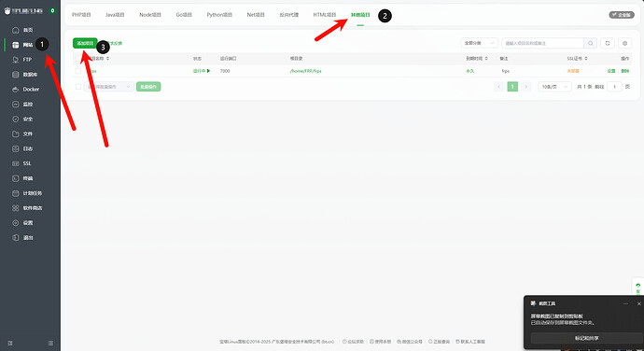Open the /home/FRP/frps directory link
Screen dimensions: 644x351
click(x=305, y=71)
